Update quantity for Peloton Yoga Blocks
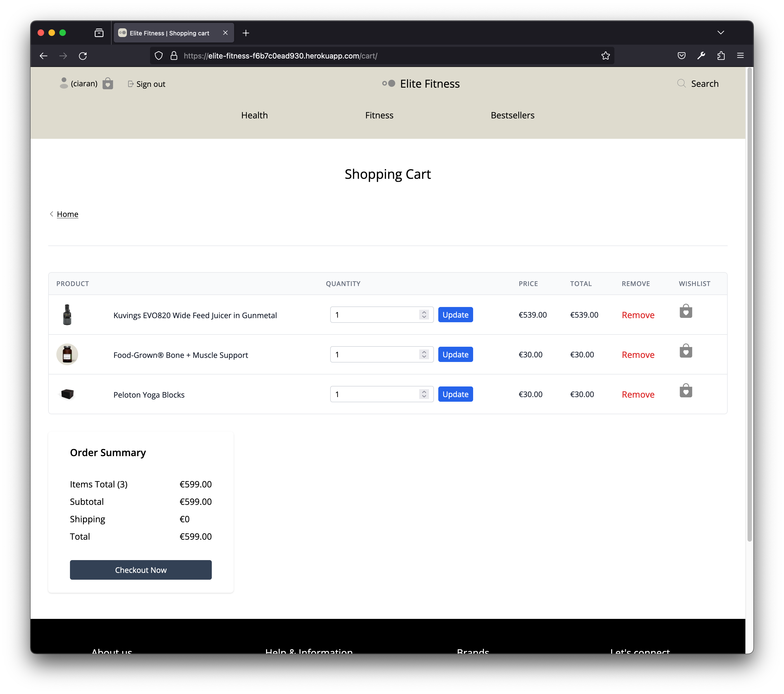The height and width of the screenshot is (694, 784). pos(455,394)
